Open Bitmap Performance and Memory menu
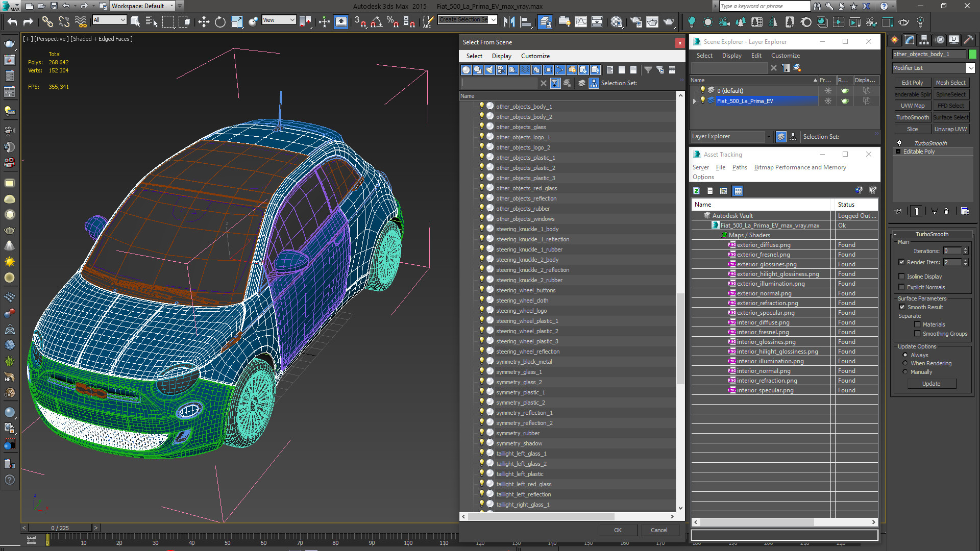980x551 pixels. tap(800, 167)
